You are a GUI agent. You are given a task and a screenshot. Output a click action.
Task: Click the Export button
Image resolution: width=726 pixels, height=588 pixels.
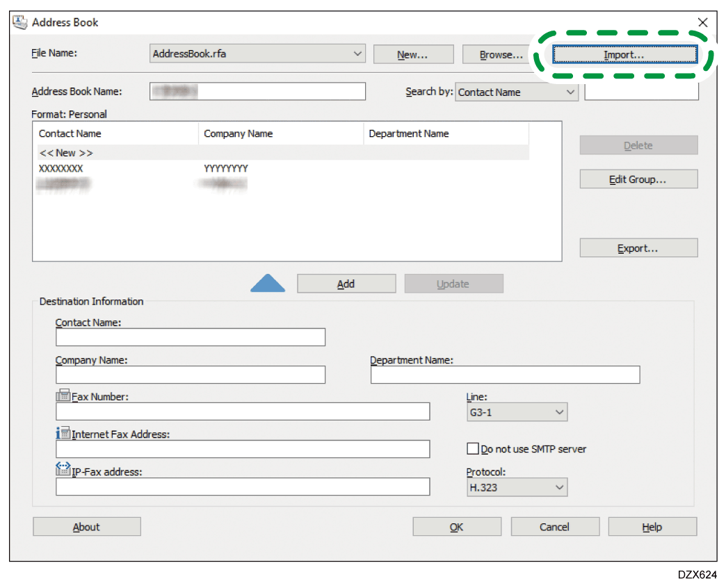coord(638,248)
